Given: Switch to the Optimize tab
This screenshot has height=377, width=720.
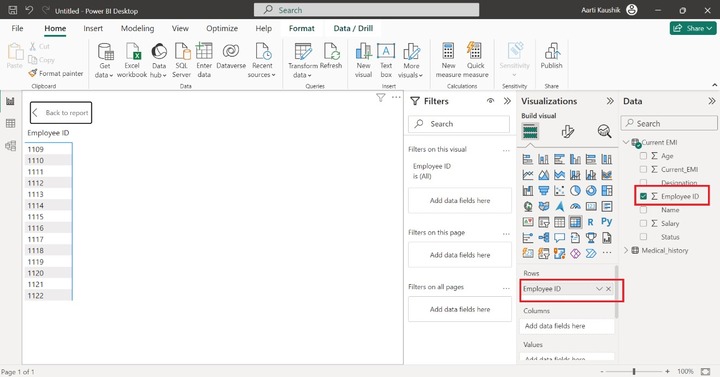Looking at the screenshot, I should click(x=222, y=28).
